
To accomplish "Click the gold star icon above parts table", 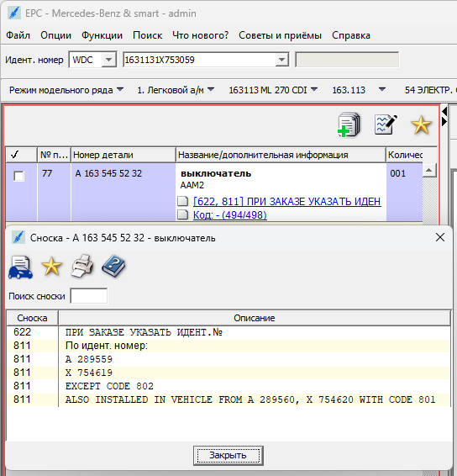I will (x=421, y=124).
